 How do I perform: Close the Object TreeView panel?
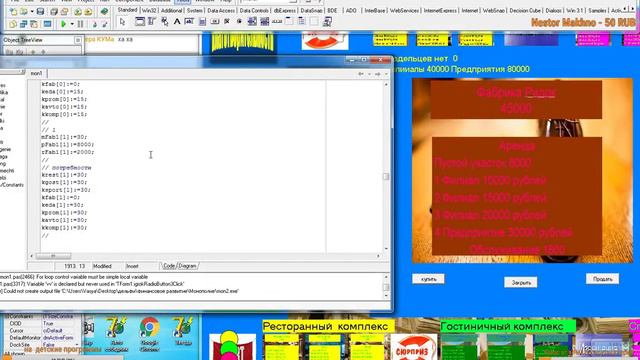click(x=78, y=40)
